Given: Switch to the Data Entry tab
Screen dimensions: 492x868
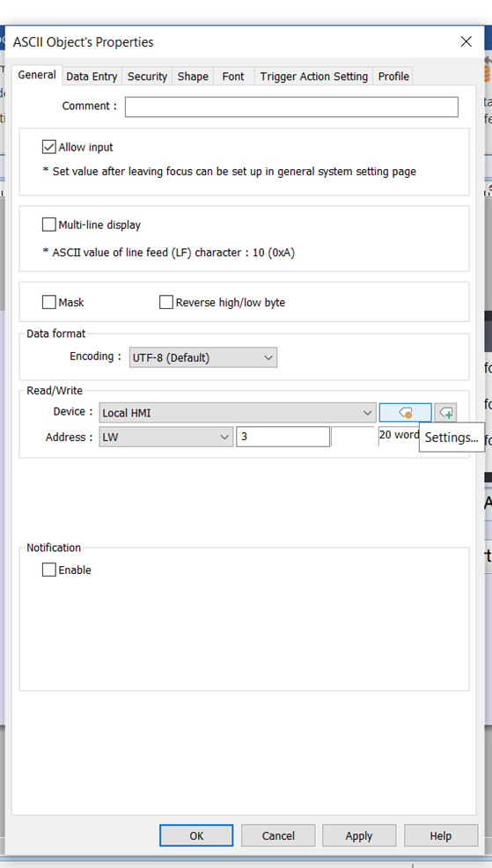Looking at the screenshot, I should pos(92,77).
